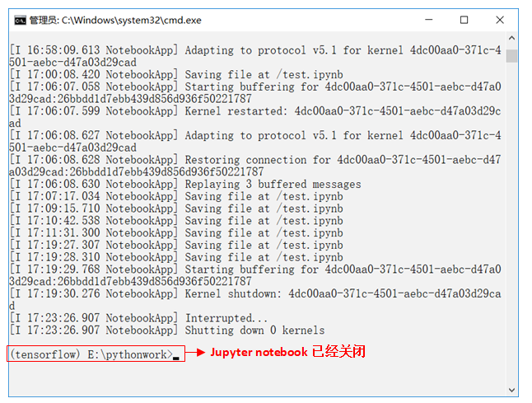Click the scrollbar down arrow

pos(511,390)
